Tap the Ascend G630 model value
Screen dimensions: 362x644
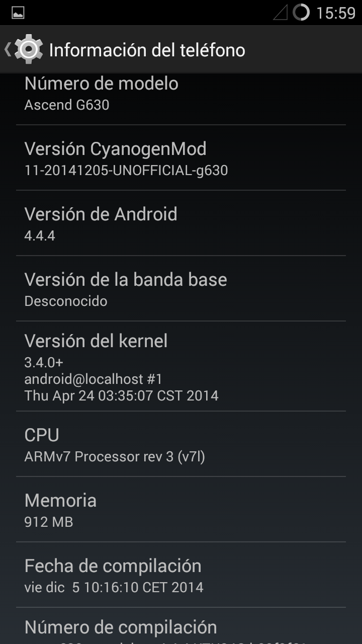tap(67, 105)
